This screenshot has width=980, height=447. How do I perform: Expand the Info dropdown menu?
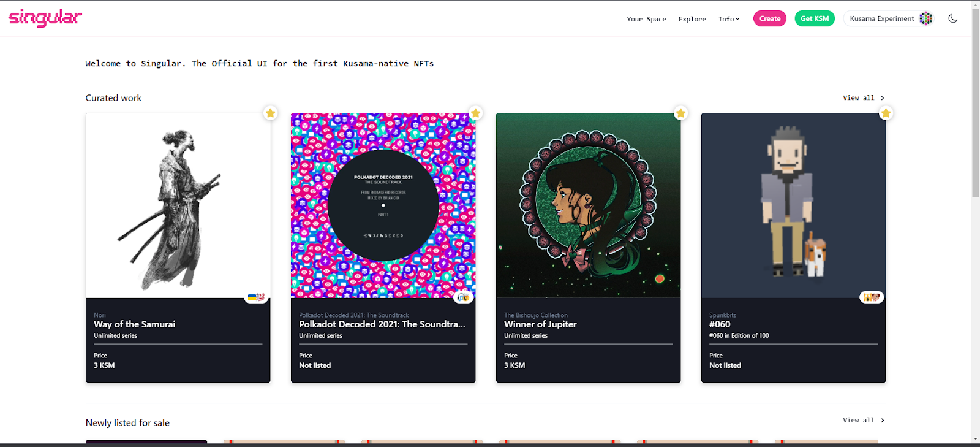pos(729,19)
